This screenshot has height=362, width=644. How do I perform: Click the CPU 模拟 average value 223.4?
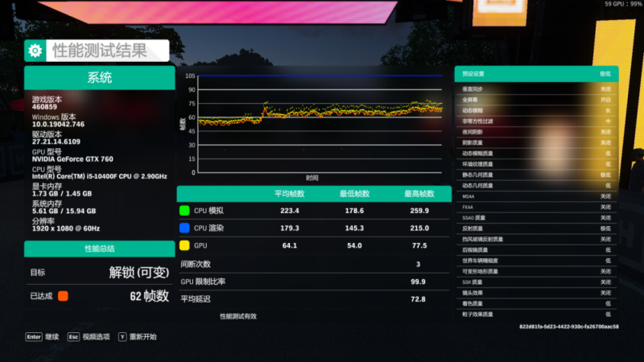pyautogui.click(x=290, y=211)
